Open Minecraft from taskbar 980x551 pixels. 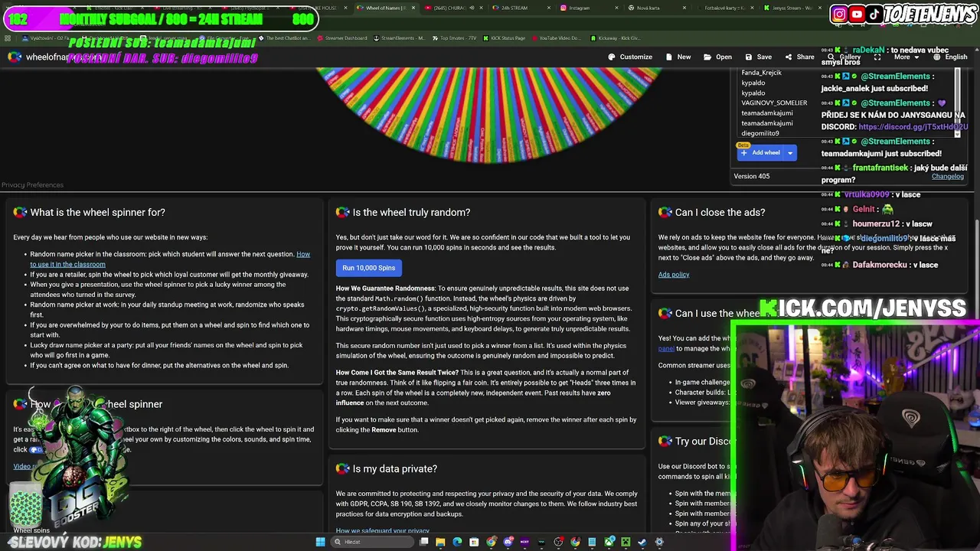[x=626, y=542]
